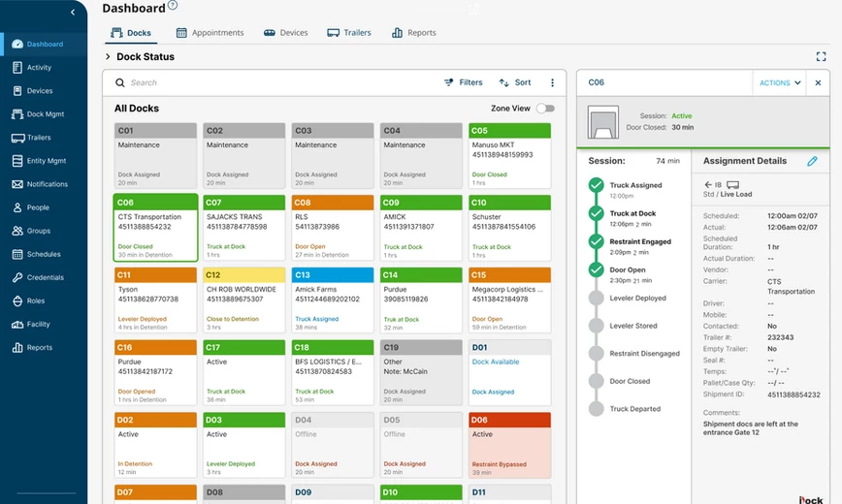Click the Leveler Deployed timeline step
Screen dimensions: 842x504
638,298
